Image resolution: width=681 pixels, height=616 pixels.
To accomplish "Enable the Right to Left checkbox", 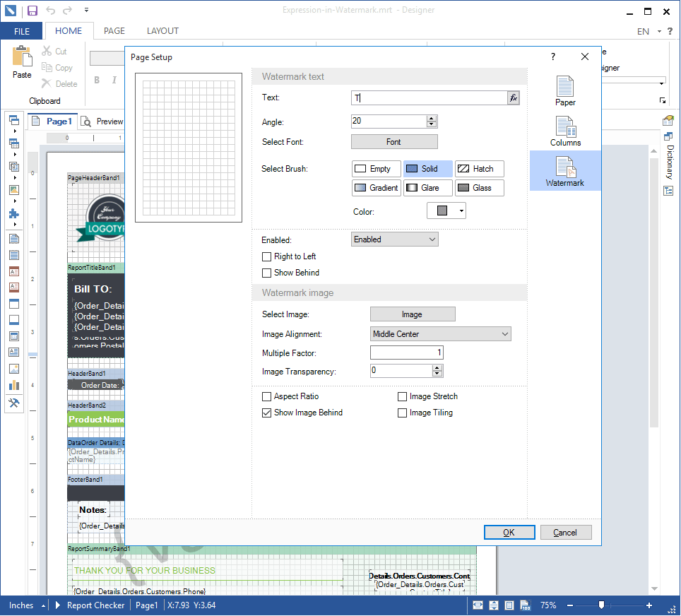I will tap(267, 256).
